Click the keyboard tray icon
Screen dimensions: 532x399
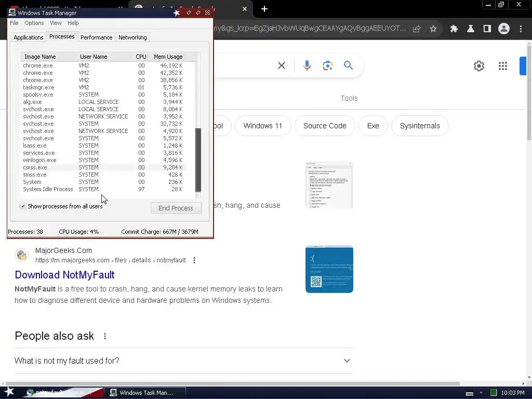470,393
